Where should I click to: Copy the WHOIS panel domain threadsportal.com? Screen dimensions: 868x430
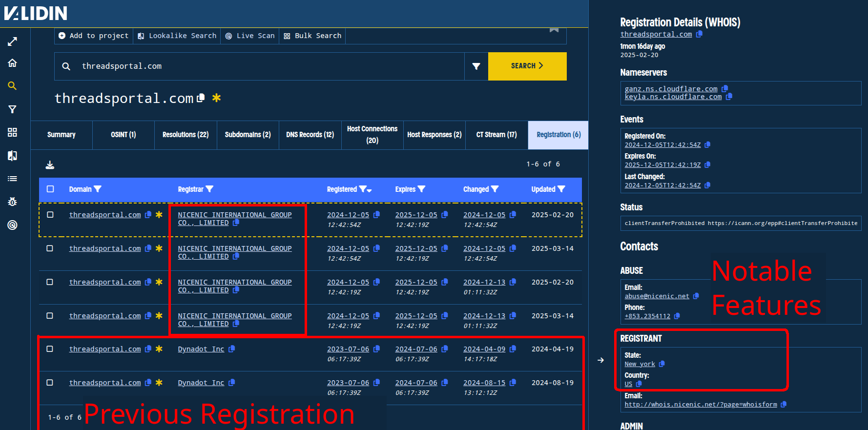(x=699, y=34)
